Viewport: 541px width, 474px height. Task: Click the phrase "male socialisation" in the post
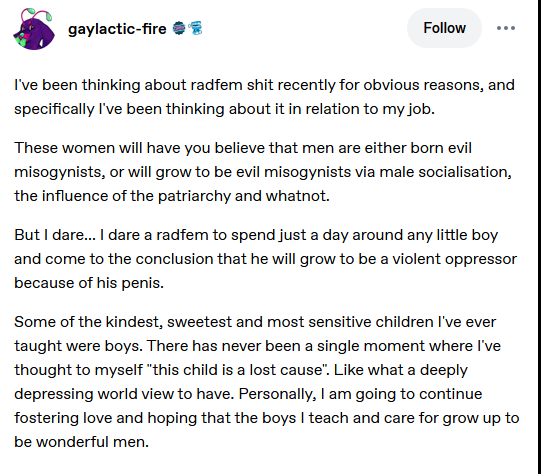coord(445,172)
